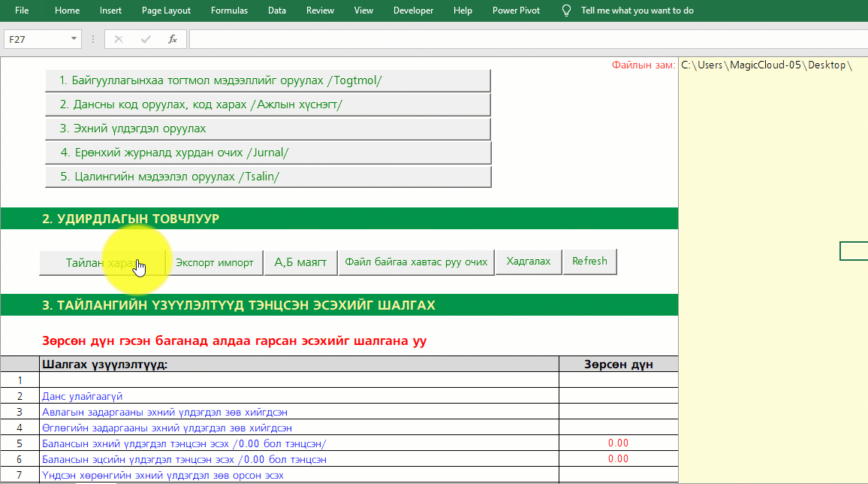Click the Insert Function fx icon
Screen dimensions: 868x484
point(173,39)
